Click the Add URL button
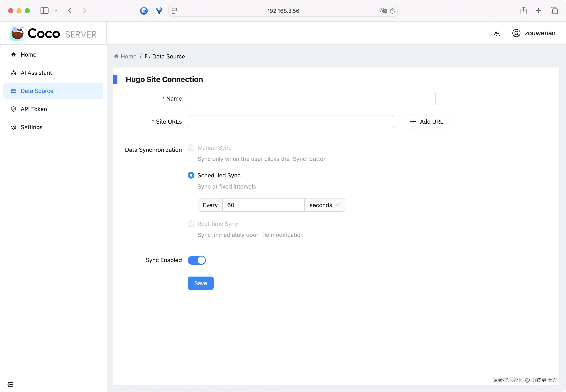 pyautogui.click(x=426, y=122)
